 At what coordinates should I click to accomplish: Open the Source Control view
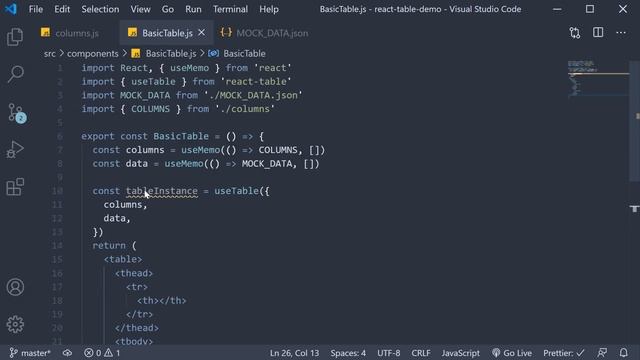click(x=16, y=112)
